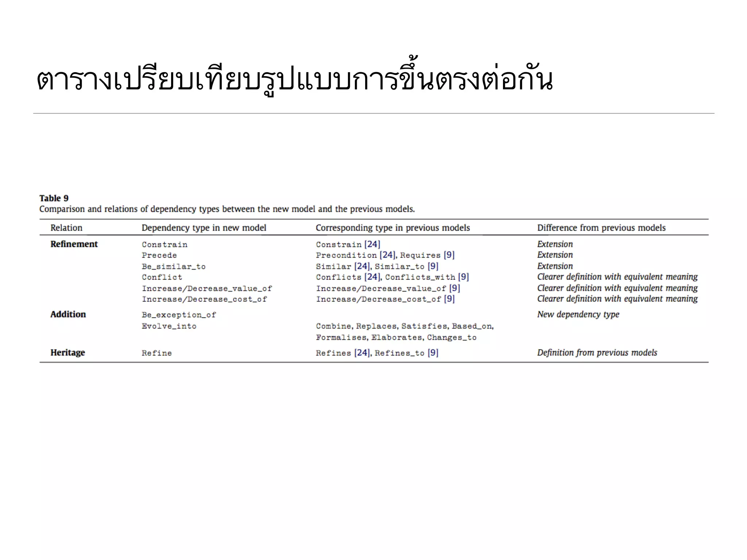Click the 'Evolve_into' dependency type
Image resolution: width=747 pixels, height=560 pixels.
(x=169, y=326)
